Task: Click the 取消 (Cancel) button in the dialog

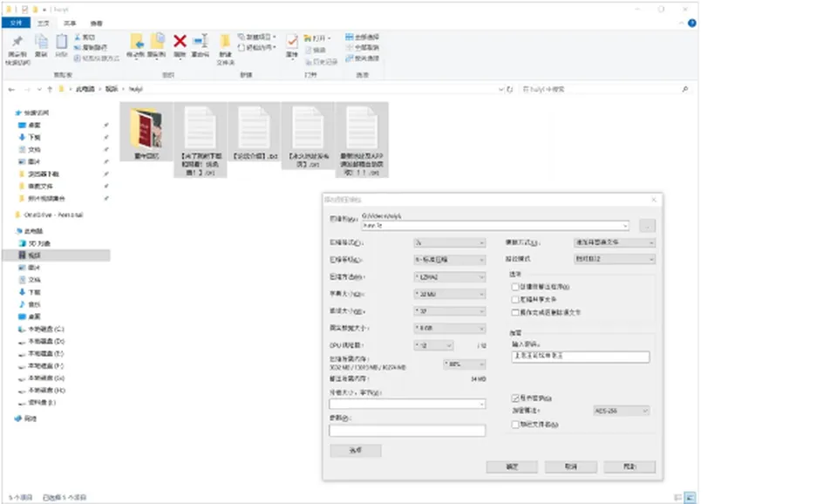Action: click(570, 467)
